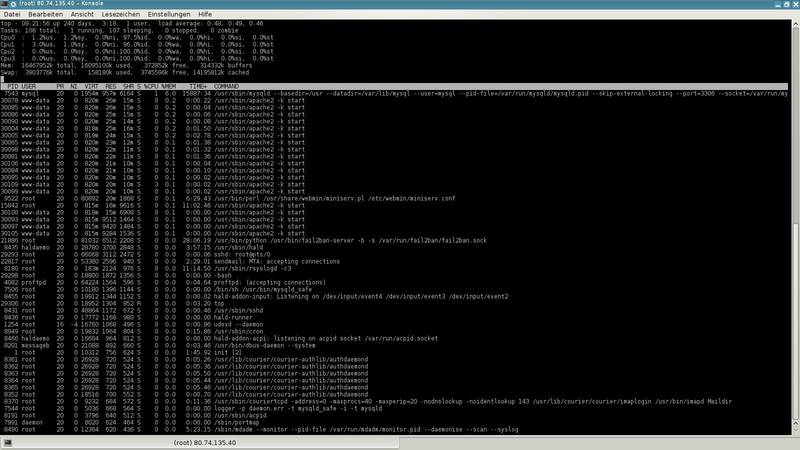Click the hald-runner process row
The height and width of the screenshot is (450, 800).
(x=127, y=317)
